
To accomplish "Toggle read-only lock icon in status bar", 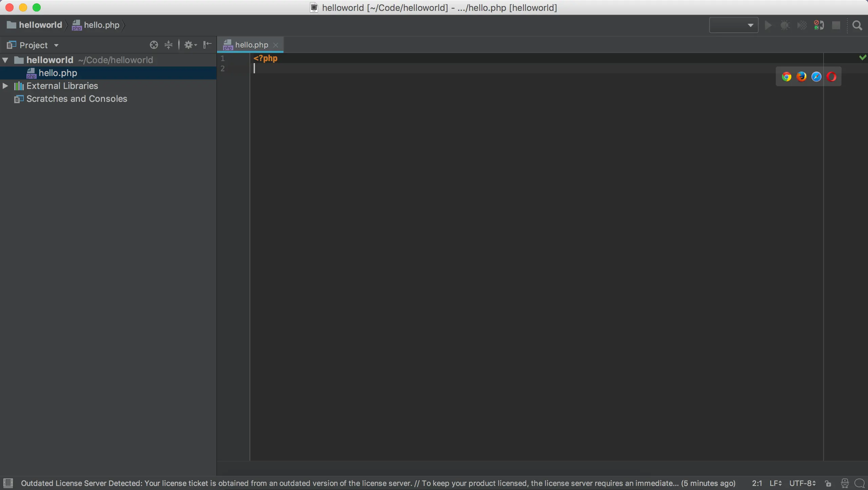I will point(828,483).
